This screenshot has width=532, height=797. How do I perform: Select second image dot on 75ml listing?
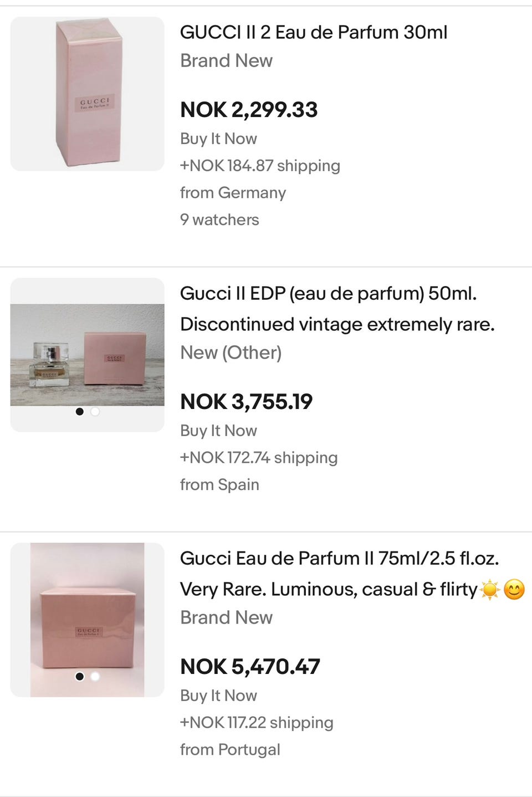[95, 677]
